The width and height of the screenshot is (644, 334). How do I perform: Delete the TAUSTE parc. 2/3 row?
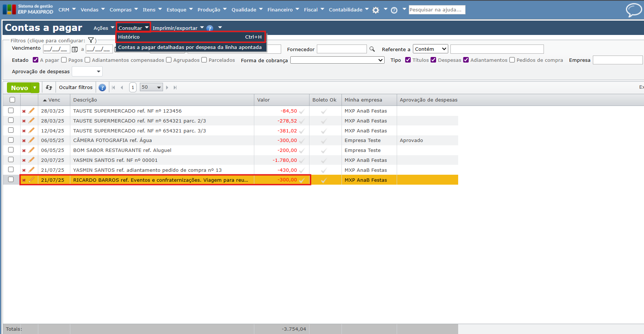coord(24,121)
